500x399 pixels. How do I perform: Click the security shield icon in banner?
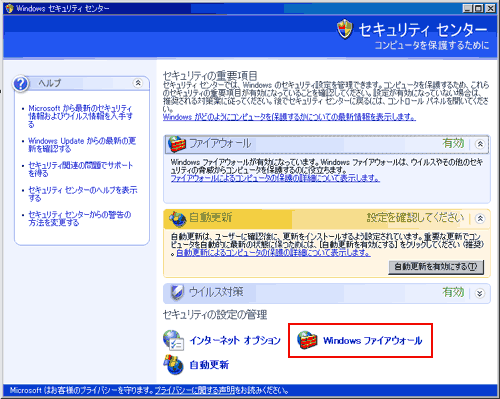pyautogui.click(x=345, y=29)
